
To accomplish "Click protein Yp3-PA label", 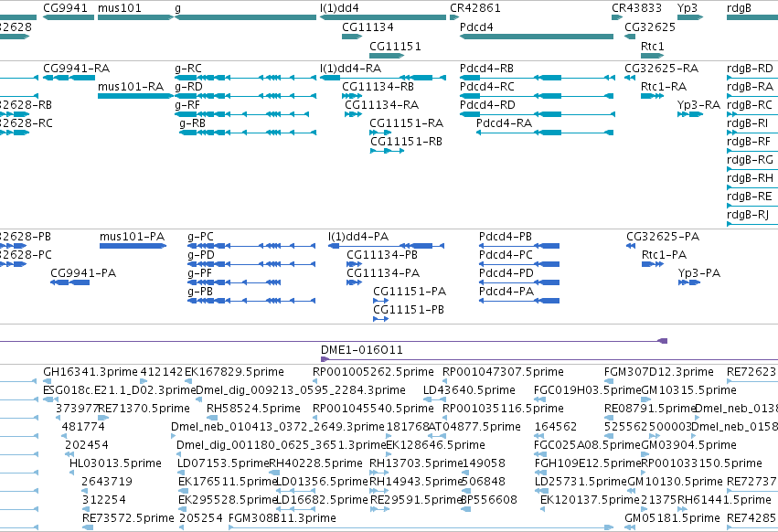I will click(699, 273).
